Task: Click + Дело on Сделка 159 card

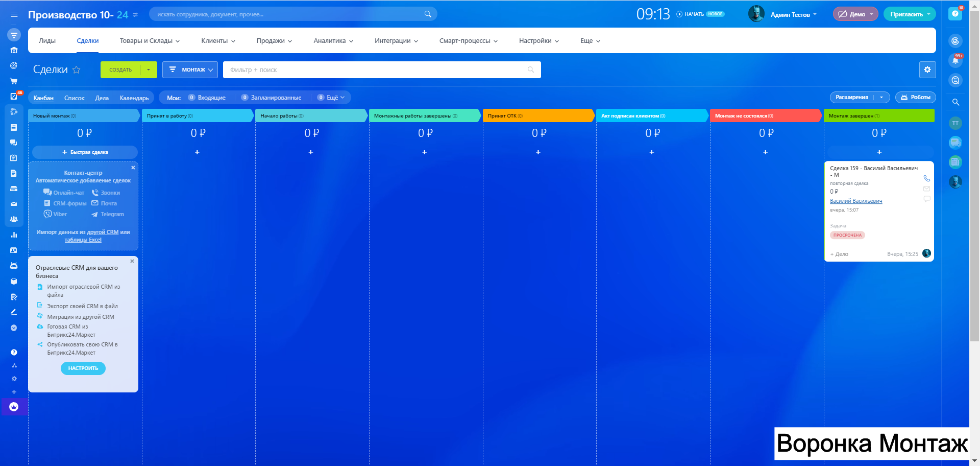Action: [x=839, y=254]
